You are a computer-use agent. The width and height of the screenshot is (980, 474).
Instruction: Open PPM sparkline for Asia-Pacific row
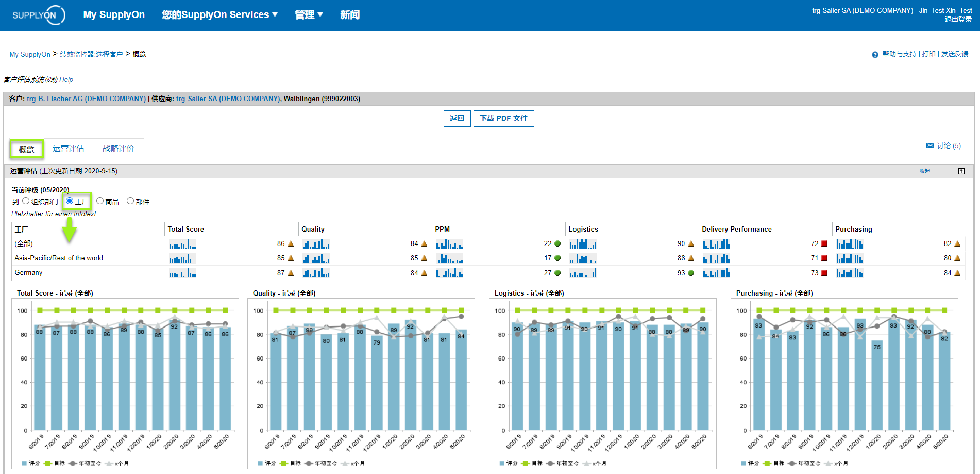(449, 258)
